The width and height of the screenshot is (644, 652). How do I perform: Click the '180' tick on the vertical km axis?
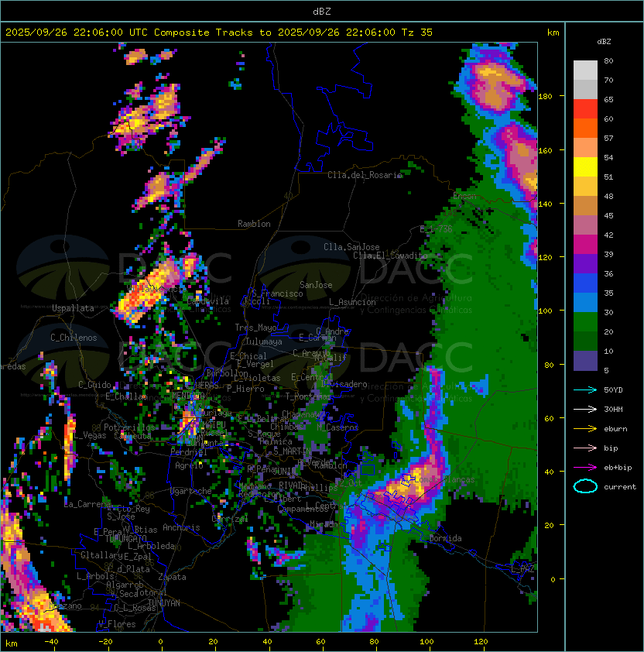pos(545,97)
